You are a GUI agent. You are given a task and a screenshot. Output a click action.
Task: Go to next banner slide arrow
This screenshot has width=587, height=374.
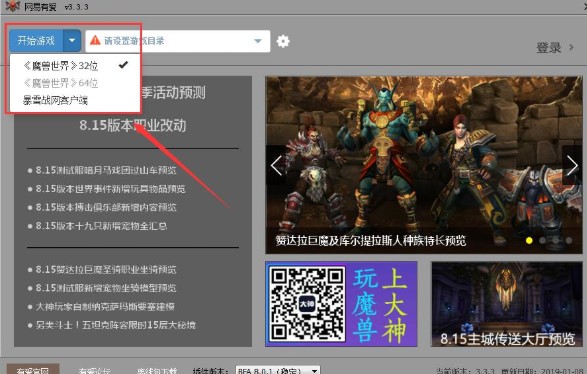coord(572,165)
